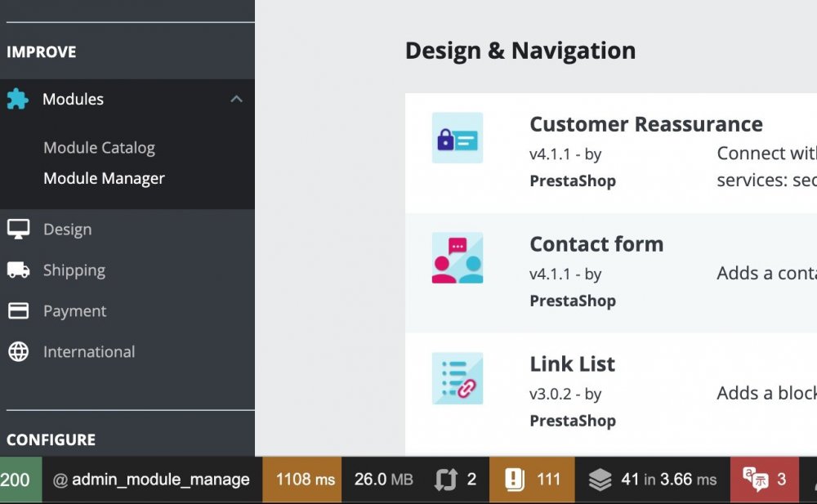Click the Contact form module thumbnail
The image size is (817, 504).
pos(457,259)
